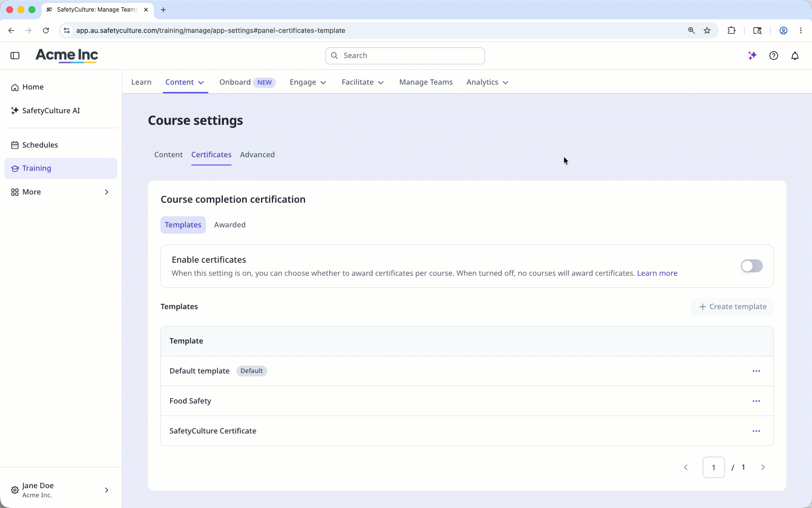Click the browser address bar URL
The height and width of the screenshot is (508, 812).
(211, 30)
